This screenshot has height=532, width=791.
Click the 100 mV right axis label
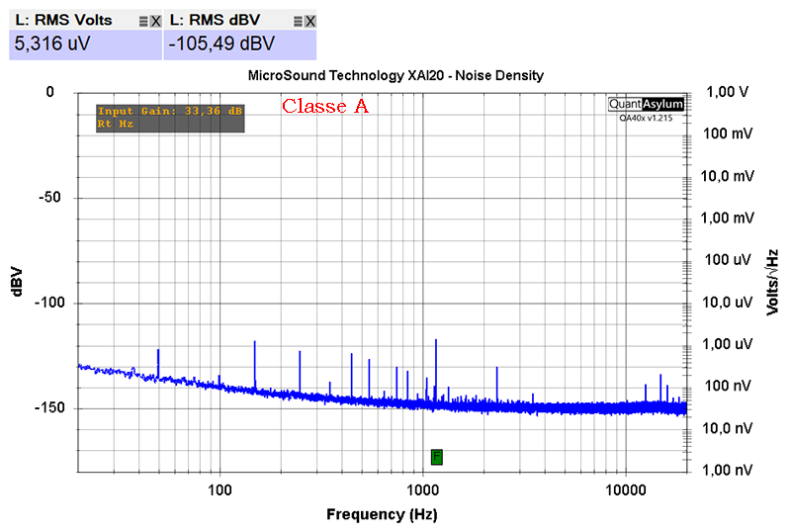coord(728,133)
